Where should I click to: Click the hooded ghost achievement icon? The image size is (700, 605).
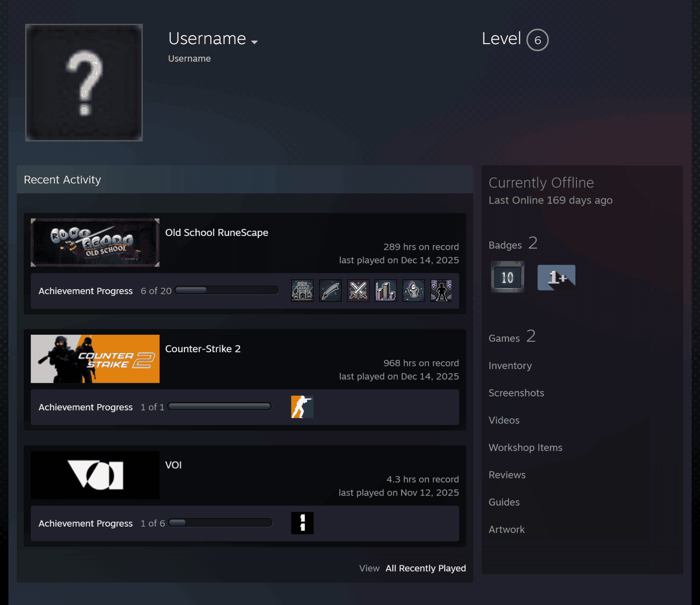point(413,291)
